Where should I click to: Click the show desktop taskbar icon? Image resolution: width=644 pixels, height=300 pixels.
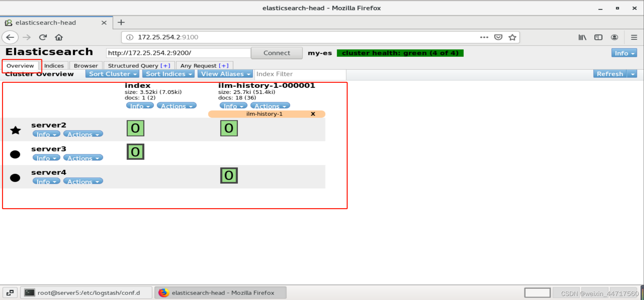10,293
